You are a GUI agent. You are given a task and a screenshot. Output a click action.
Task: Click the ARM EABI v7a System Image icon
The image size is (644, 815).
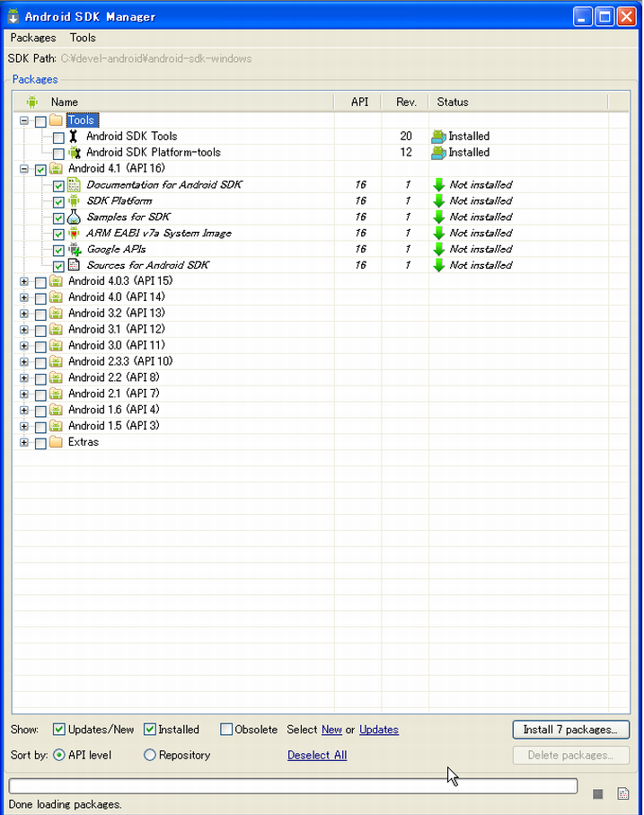point(74,233)
